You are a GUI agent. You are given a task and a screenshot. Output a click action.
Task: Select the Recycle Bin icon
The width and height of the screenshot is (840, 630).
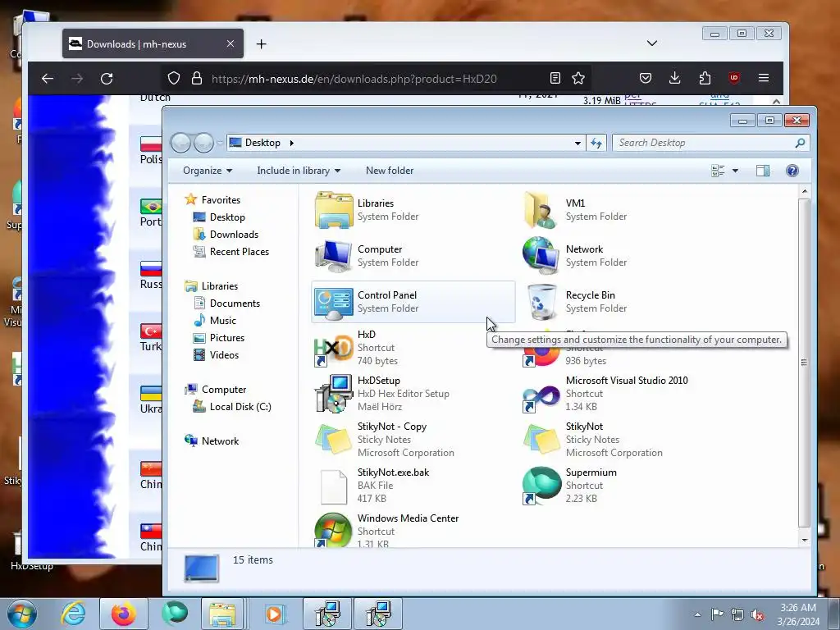tap(541, 302)
